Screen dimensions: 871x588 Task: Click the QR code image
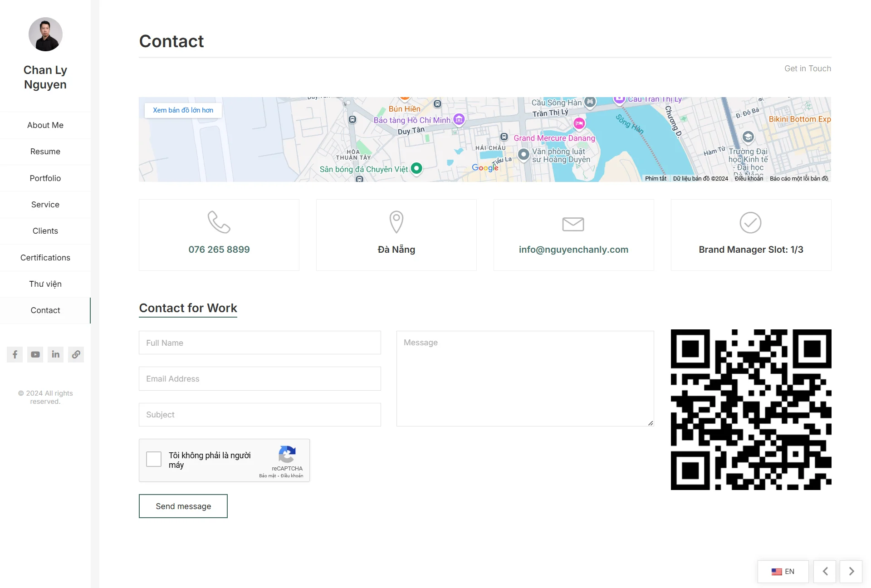[751, 410]
